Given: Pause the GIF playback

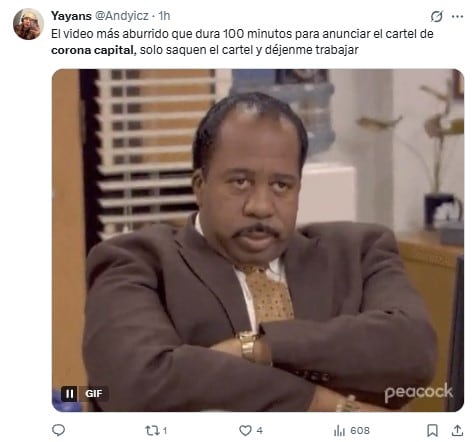Looking at the screenshot, I should coord(69,394).
